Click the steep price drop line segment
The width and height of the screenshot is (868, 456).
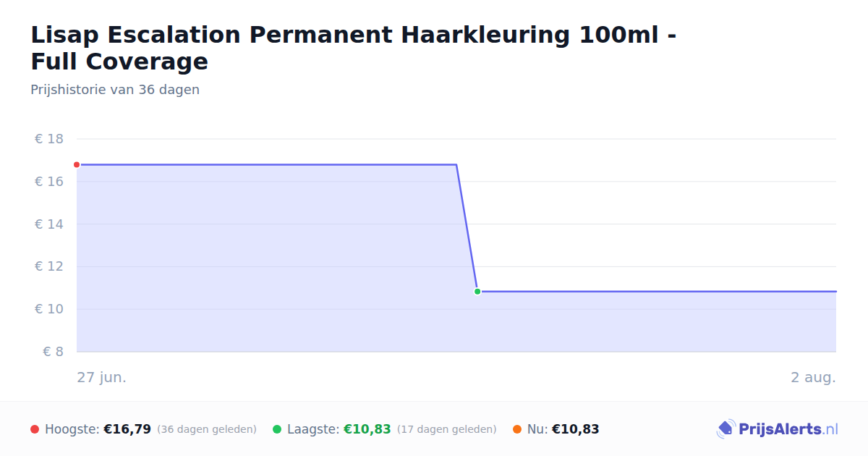[467, 228]
